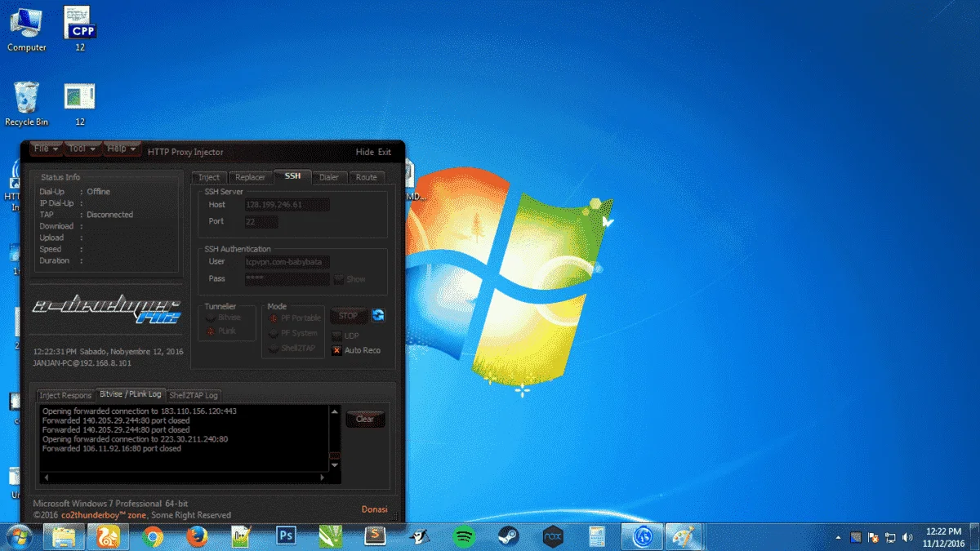This screenshot has width=980, height=551.
Task: Click the a-developer logo banner
Action: 105,309
